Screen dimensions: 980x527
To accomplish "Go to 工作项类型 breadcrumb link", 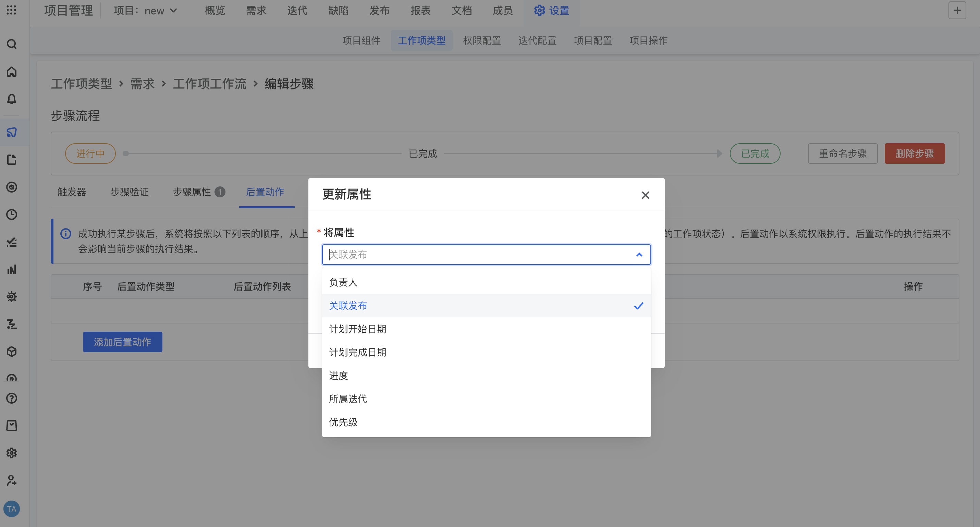I will click(x=82, y=84).
